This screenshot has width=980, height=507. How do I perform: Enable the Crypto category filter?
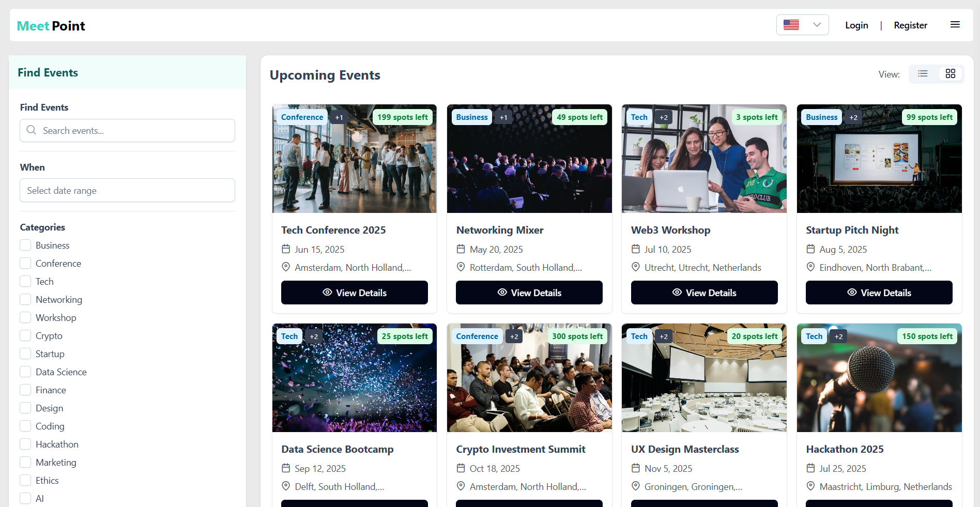(25, 335)
